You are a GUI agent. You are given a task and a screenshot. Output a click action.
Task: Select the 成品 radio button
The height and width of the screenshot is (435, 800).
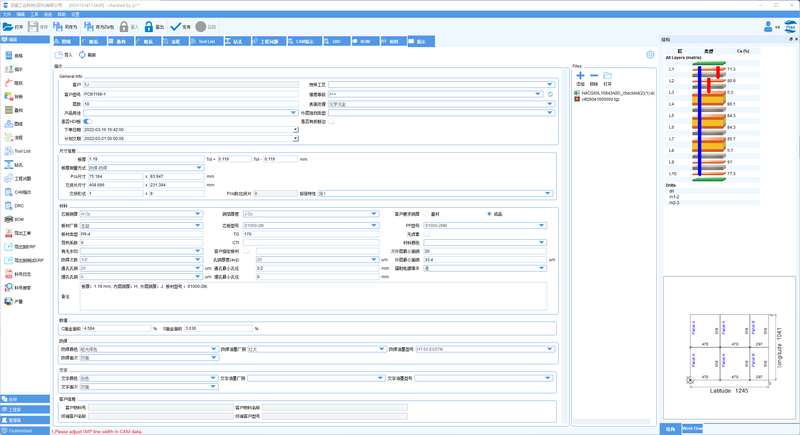(489, 214)
